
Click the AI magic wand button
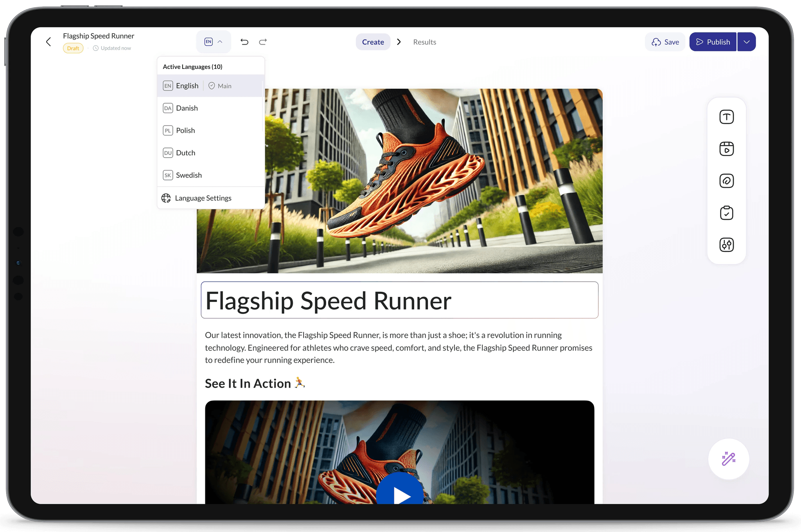728,459
